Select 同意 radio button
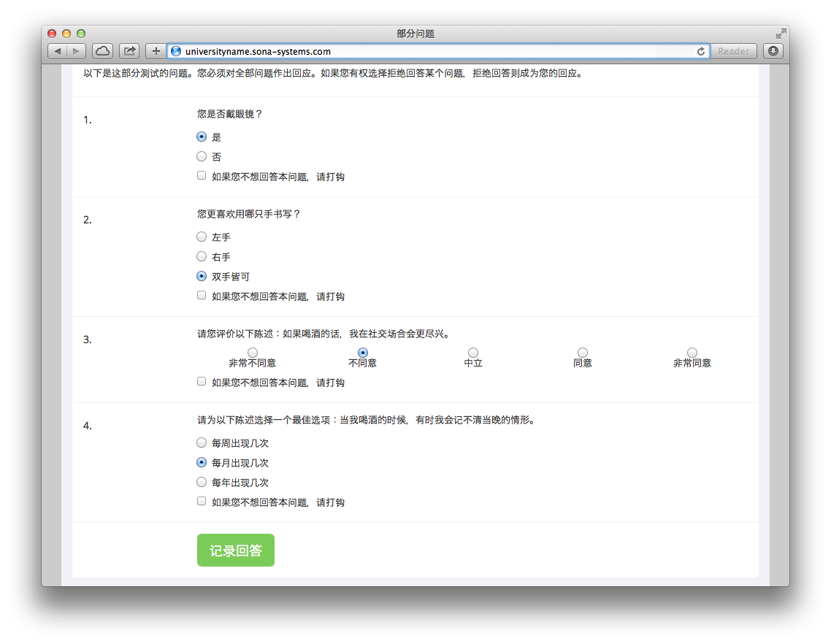831x644 pixels. pos(583,353)
